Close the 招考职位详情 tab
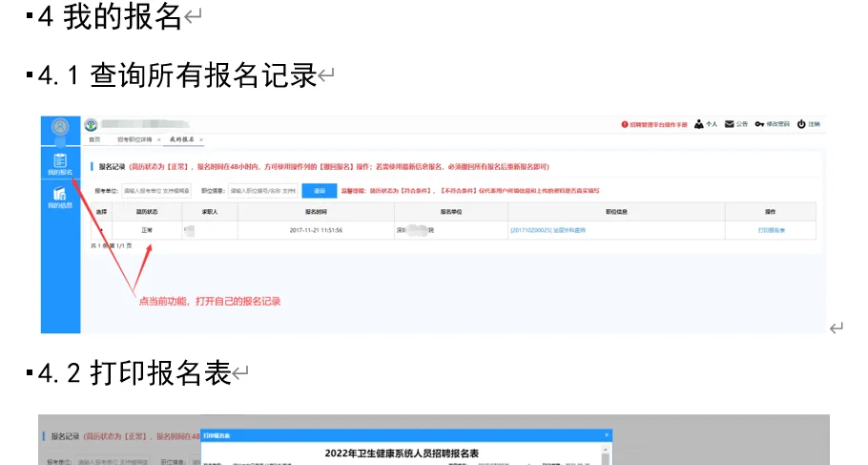The height and width of the screenshot is (465, 868). pyautogui.click(x=159, y=139)
